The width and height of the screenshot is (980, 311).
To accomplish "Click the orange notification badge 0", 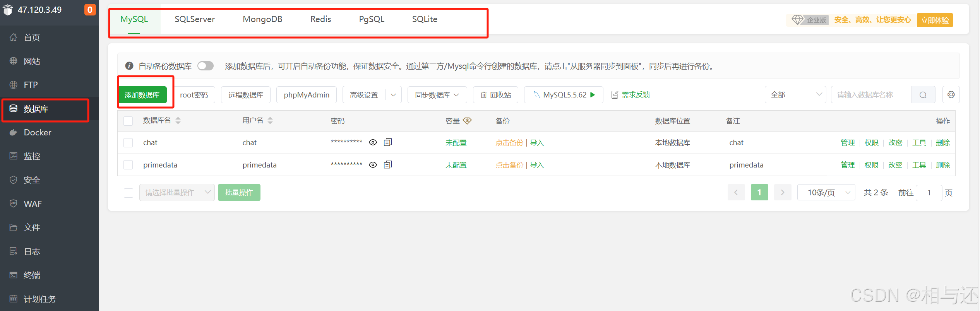I will pos(90,10).
